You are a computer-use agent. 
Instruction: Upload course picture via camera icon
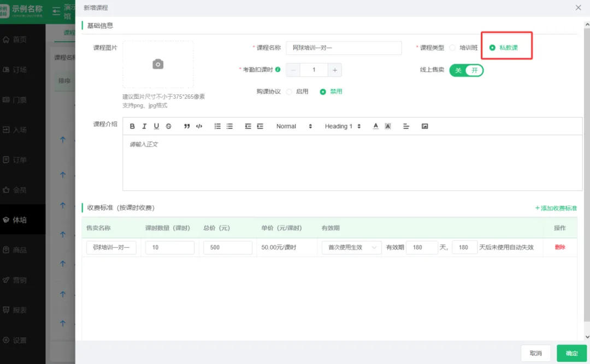pyautogui.click(x=158, y=64)
